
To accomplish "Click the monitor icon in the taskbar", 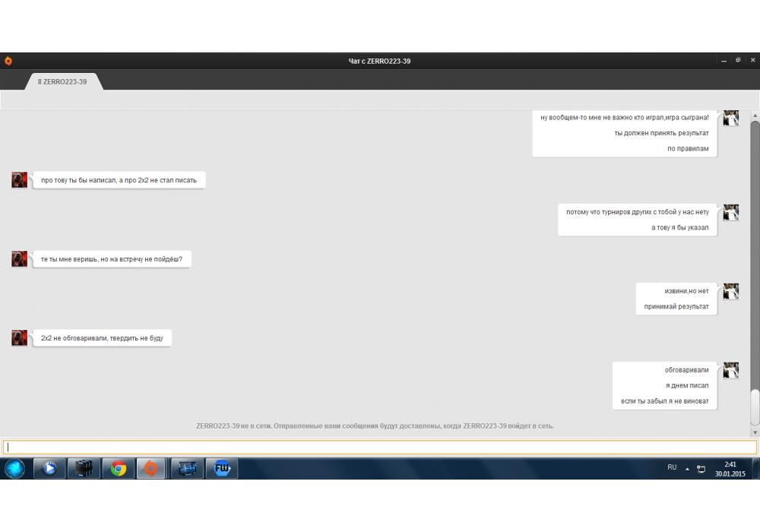I will click(187, 468).
